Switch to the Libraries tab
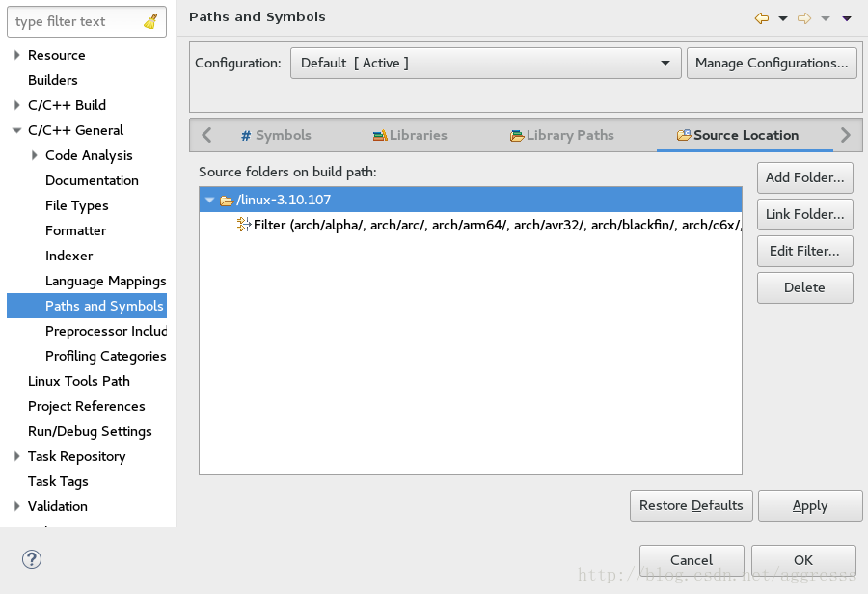This screenshot has width=868, height=594. coord(410,136)
